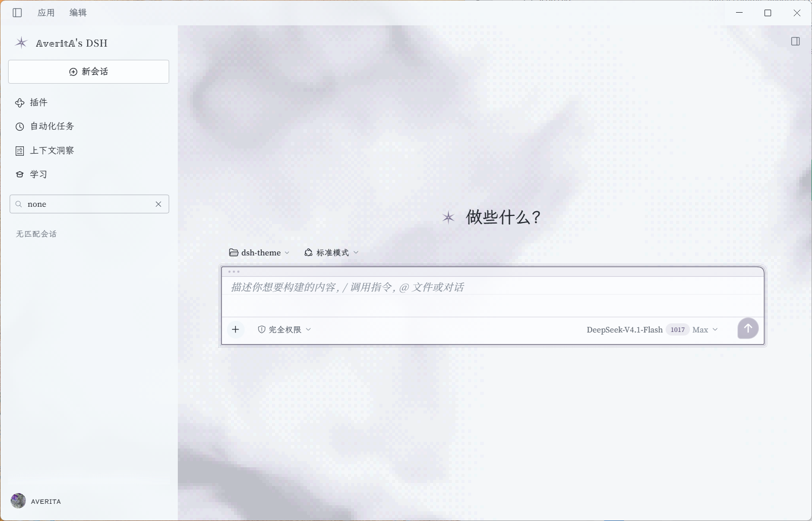Add attachment with the plus button
812x521 pixels.
point(236,329)
